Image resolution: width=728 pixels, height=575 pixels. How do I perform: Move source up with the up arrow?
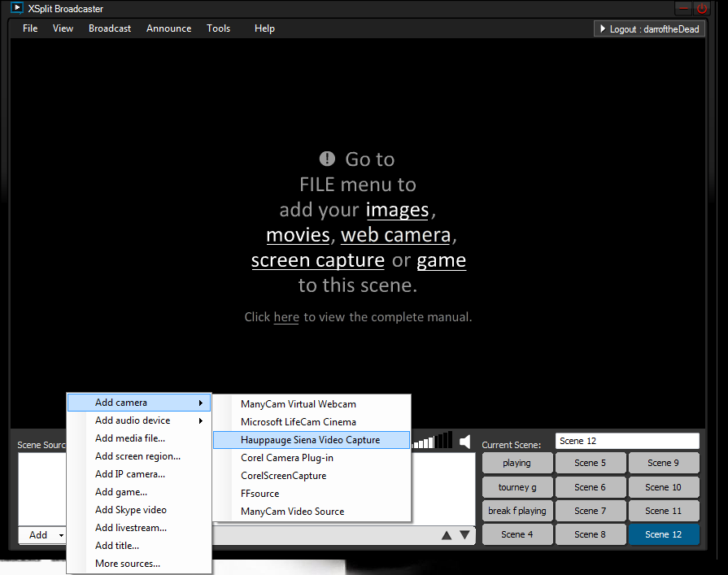tap(447, 535)
